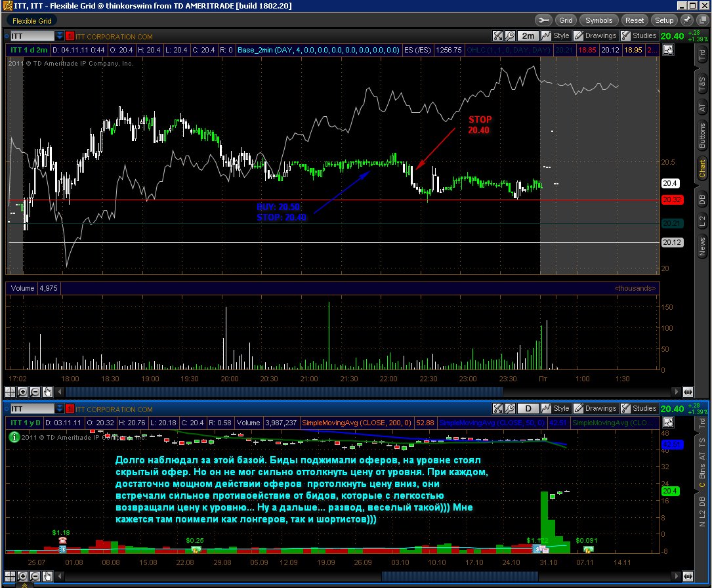Screen dimensions: 712x588
Task: Change the D timeframe of lower chart
Action: 528,409
